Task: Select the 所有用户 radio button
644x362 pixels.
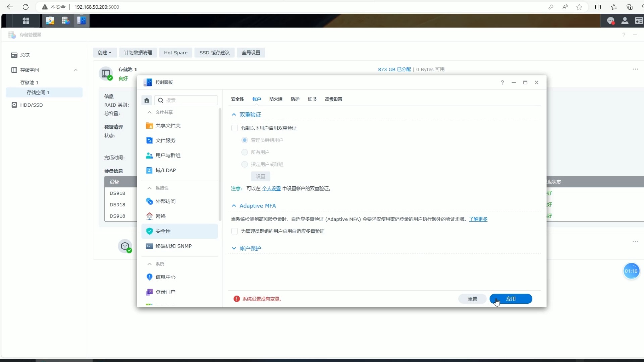Action: pyautogui.click(x=245, y=152)
